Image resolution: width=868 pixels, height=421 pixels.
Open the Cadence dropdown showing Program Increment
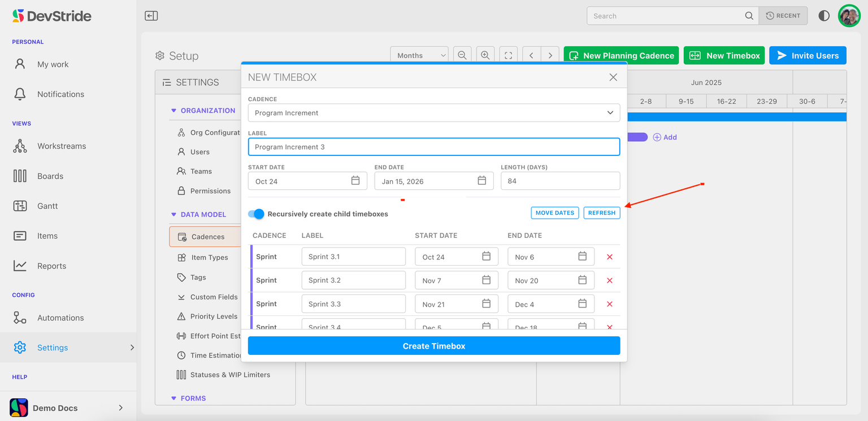433,112
